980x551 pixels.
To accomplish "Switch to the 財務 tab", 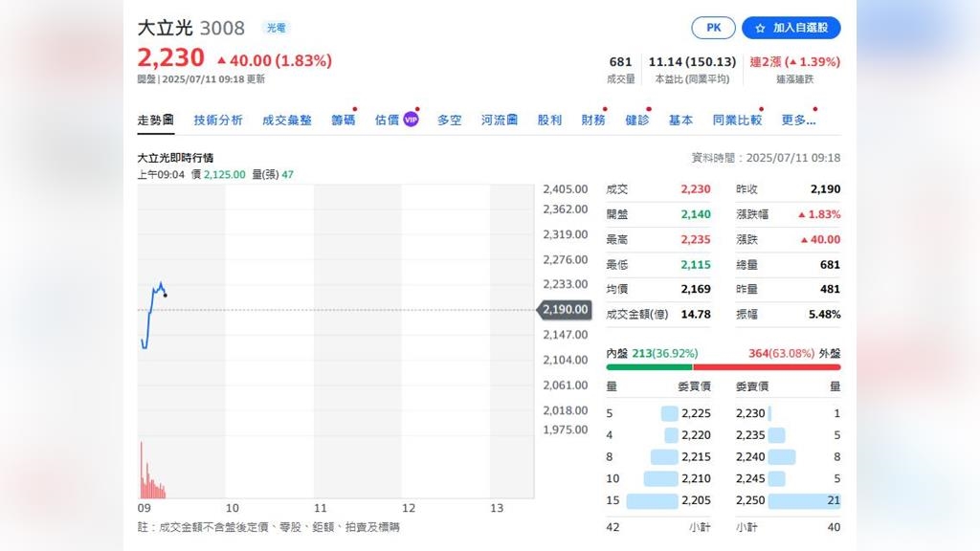I will [x=593, y=120].
